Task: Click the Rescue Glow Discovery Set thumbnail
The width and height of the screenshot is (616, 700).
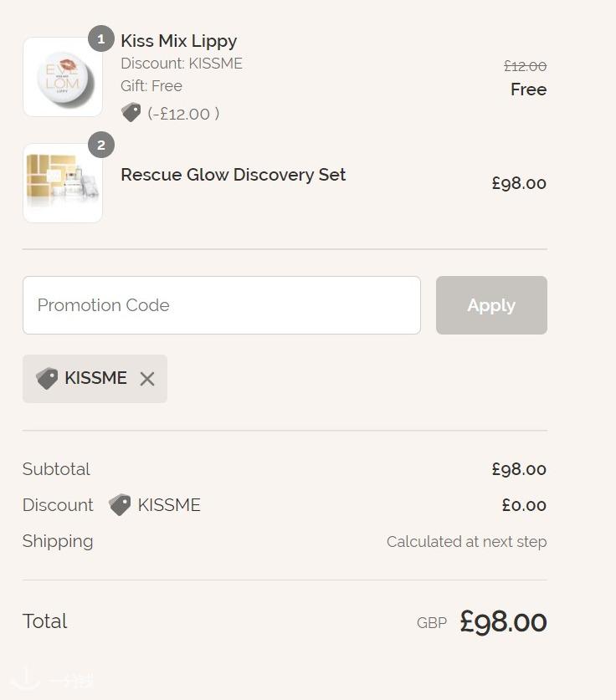Action: point(63,183)
